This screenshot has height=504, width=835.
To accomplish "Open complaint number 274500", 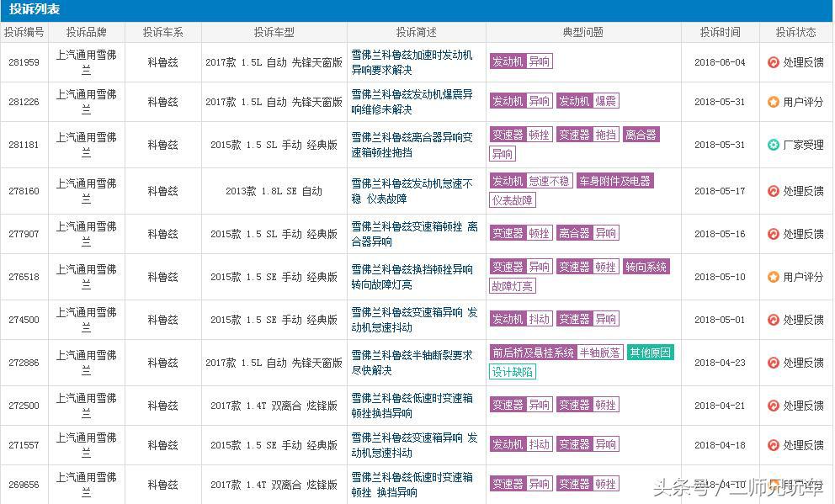I will point(24,319).
